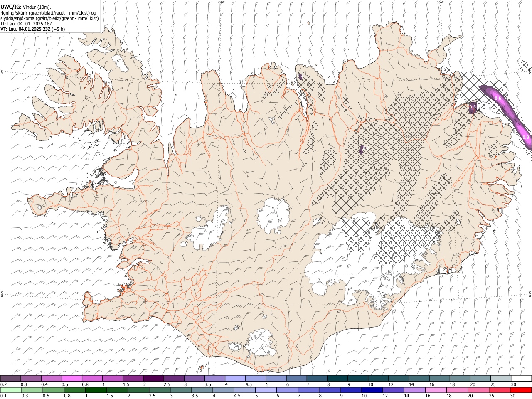Click the 0.8 contour label on pink band

coord(525,137)
